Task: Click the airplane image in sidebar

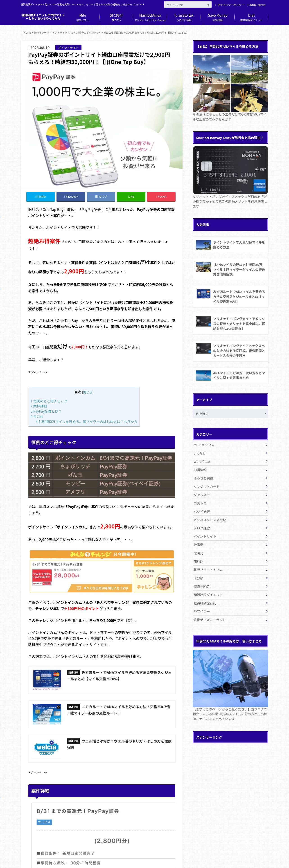Action: [230, 678]
